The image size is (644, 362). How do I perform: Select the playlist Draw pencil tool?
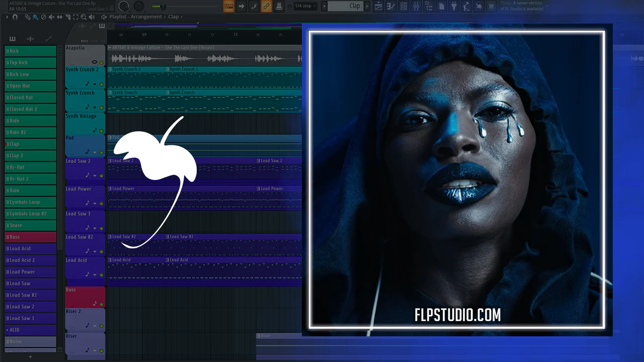[28, 17]
